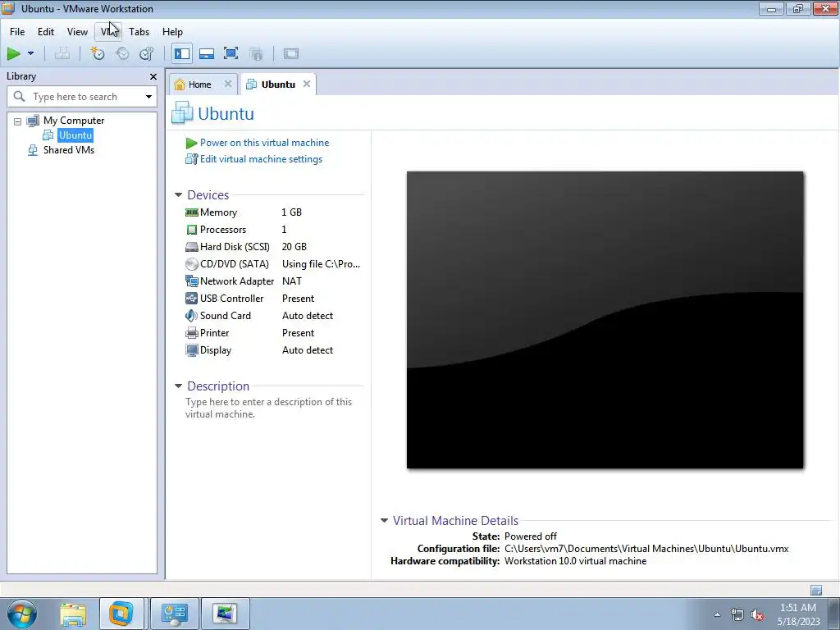
Task: Click the Ubuntu VM title icon
Action: [182, 113]
